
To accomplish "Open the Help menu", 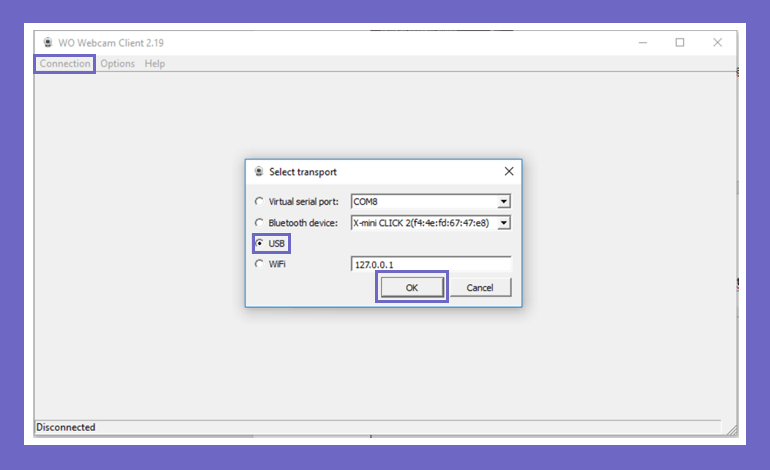I will (155, 64).
